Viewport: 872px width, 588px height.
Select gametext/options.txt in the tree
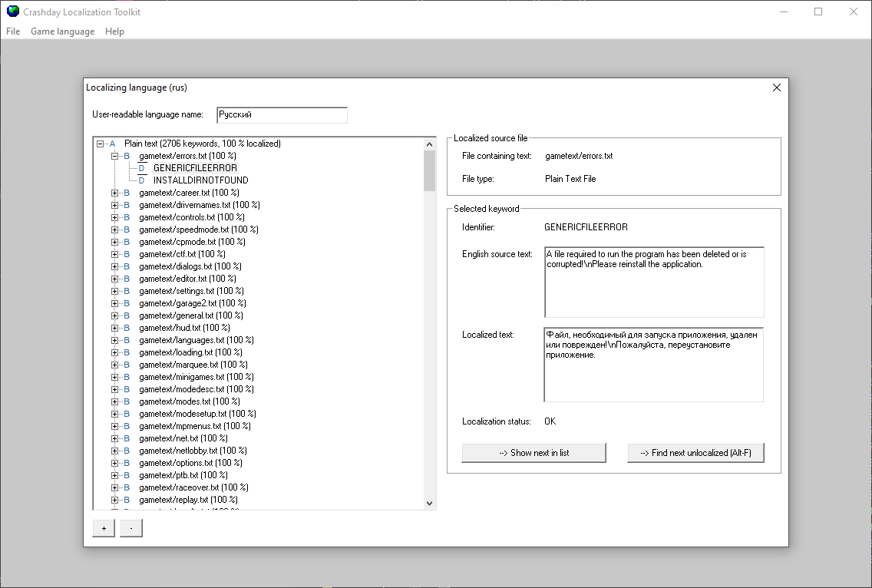pyautogui.click(x=190, y=462)
